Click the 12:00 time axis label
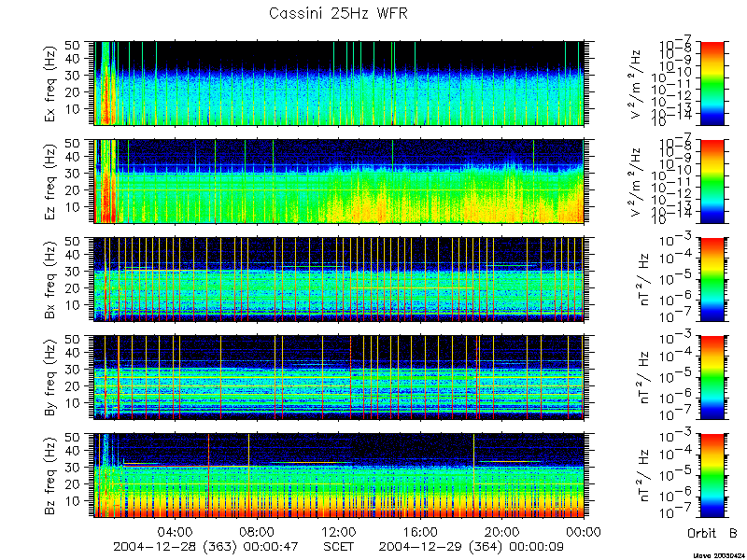Screen dimensions: 747x560 [x=339, y=532]
